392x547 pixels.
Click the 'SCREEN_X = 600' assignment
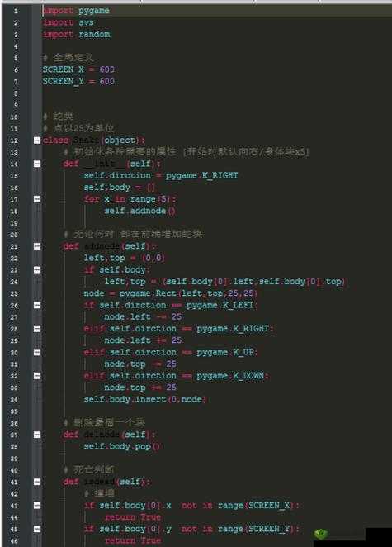(78, 69)
